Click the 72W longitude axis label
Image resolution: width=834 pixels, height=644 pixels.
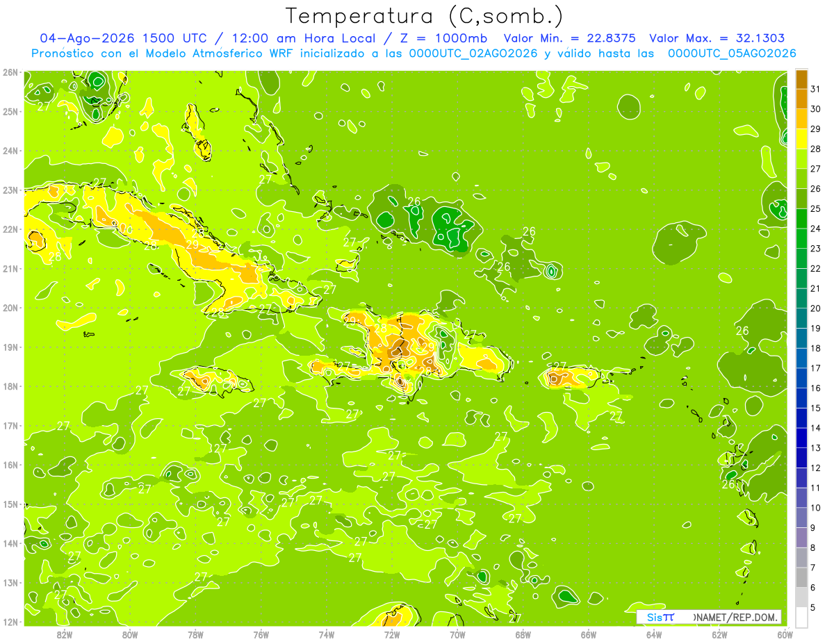click(x=392, y=634)
